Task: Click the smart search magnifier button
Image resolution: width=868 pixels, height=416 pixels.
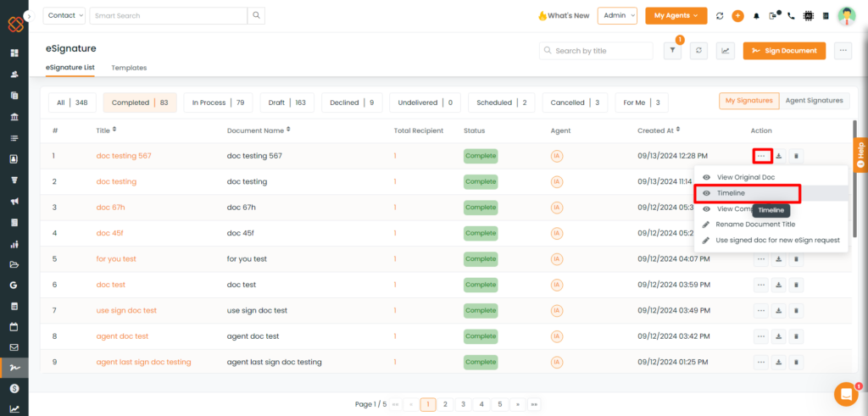Action: pyautogui.click(x=256, y=16)
